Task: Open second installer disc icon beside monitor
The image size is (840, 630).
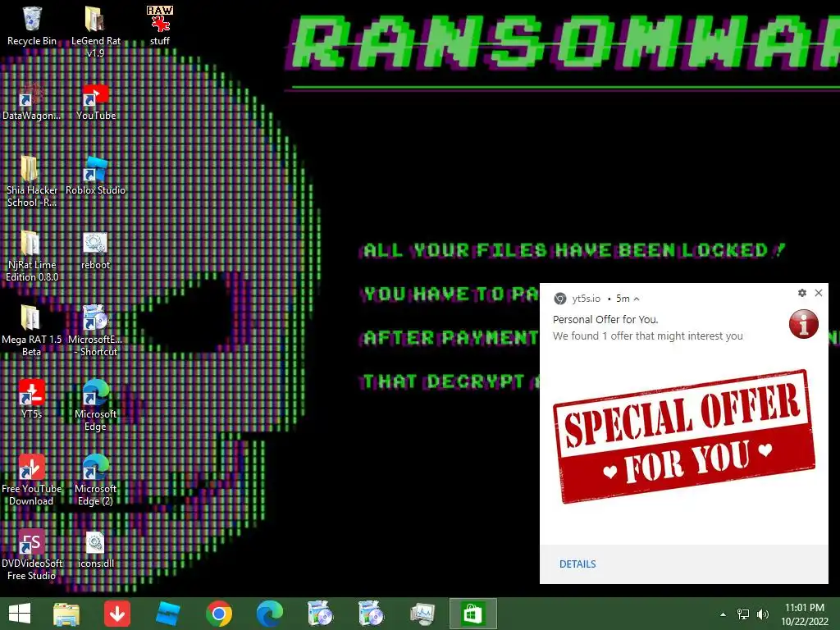Action: (371, 614)
